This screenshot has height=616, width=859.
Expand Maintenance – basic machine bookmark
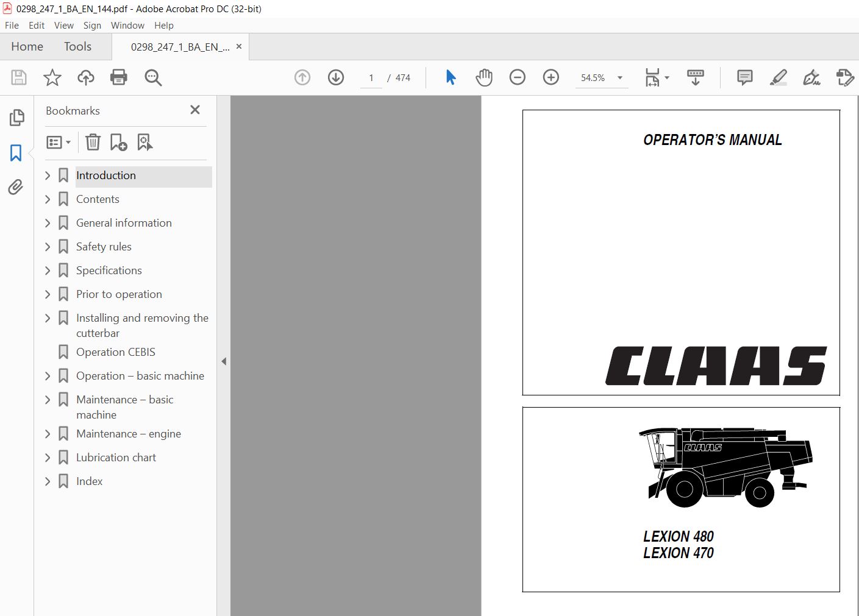[48, 400]
